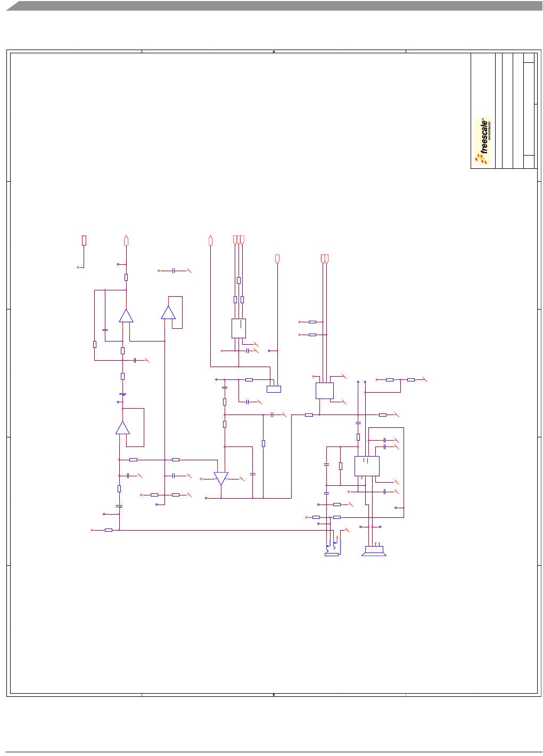Select the loudspeaker symbol in the schematic
543x756 pixels.
click(374, 551)
